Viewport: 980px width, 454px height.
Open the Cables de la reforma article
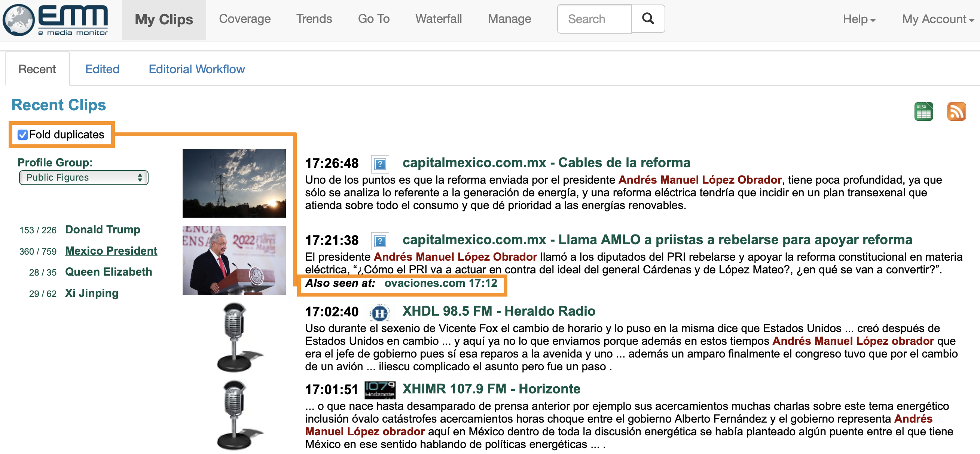point(546,163)
